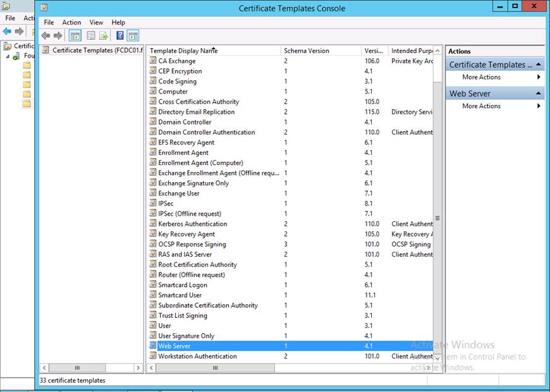The height and width of the screenshot is (392, 550).
Task: Click the vertical scrollbar down arrow
Action: click(x=437, y=357)
